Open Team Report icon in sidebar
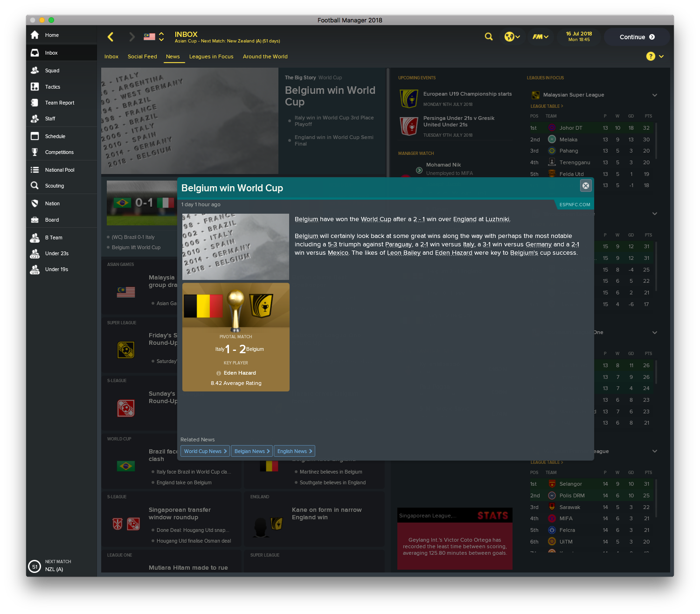The image size is (700, 614). coord(35,103)
